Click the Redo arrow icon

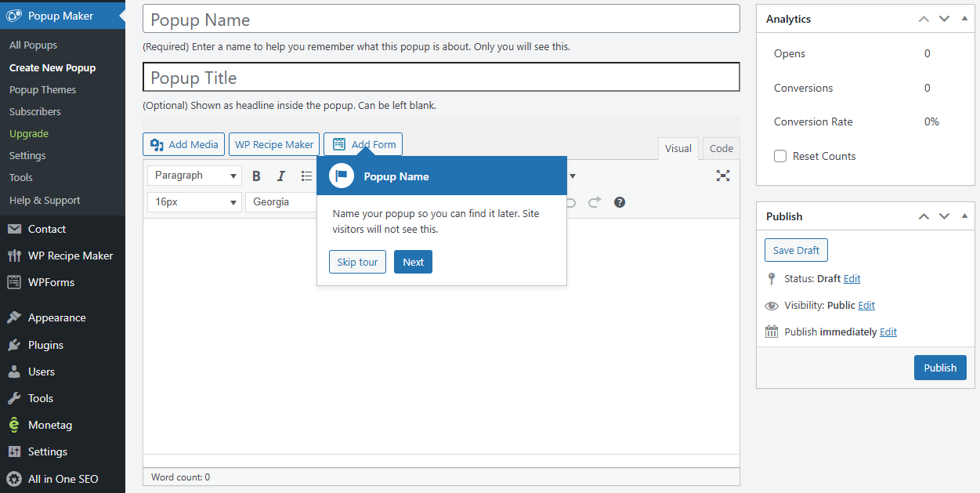tap(595, 202)
